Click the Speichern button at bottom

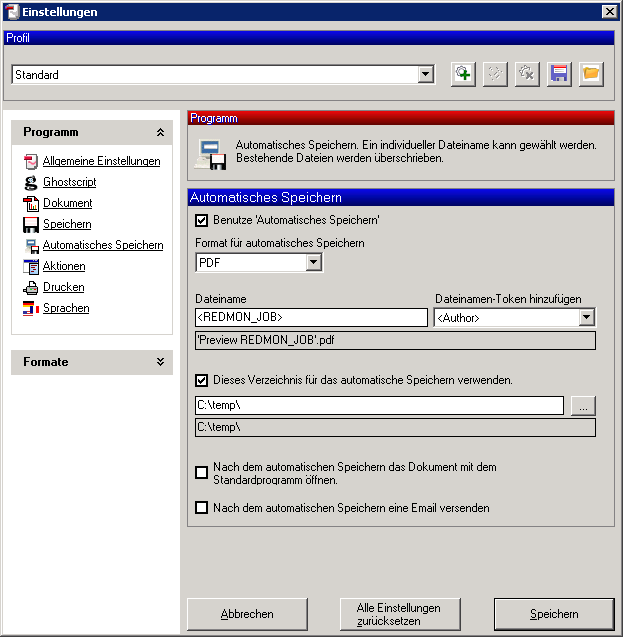[x=554, y=614]
